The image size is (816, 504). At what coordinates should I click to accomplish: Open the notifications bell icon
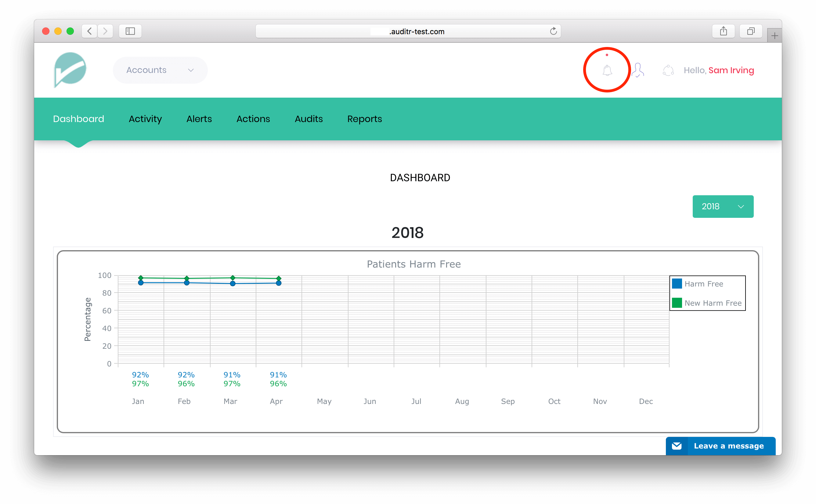point(607,70)
